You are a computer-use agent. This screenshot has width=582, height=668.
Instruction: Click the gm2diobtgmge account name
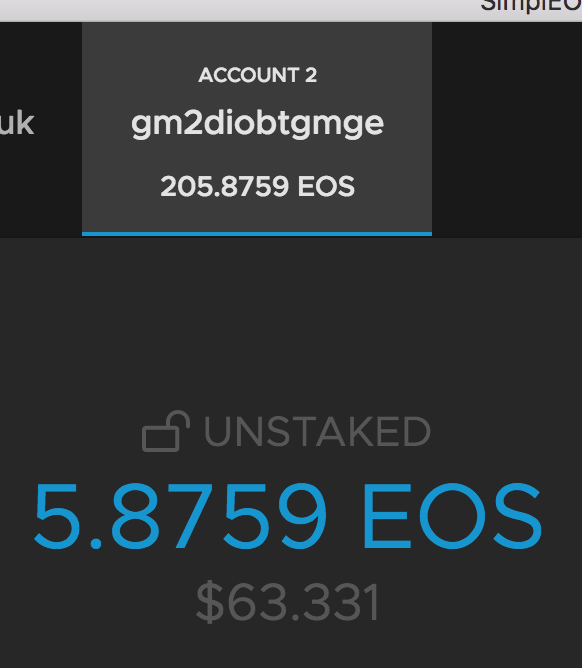(x=257, y=124)
